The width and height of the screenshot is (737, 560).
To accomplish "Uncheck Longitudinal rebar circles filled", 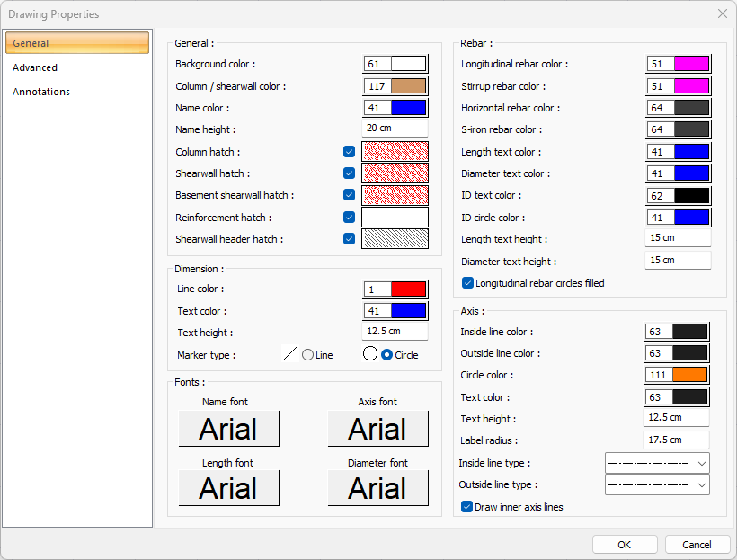I will 468,283.
